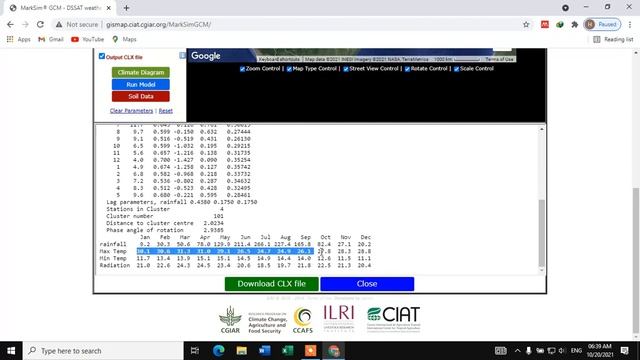Click output panel scrollbar down arrow
This screenshot has width=640, height=360.
(542, 270)
